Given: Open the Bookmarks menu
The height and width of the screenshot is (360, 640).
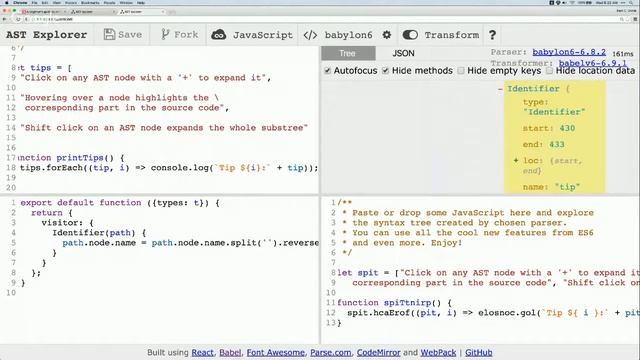Looking at the screenshot, I should (90, 2).
